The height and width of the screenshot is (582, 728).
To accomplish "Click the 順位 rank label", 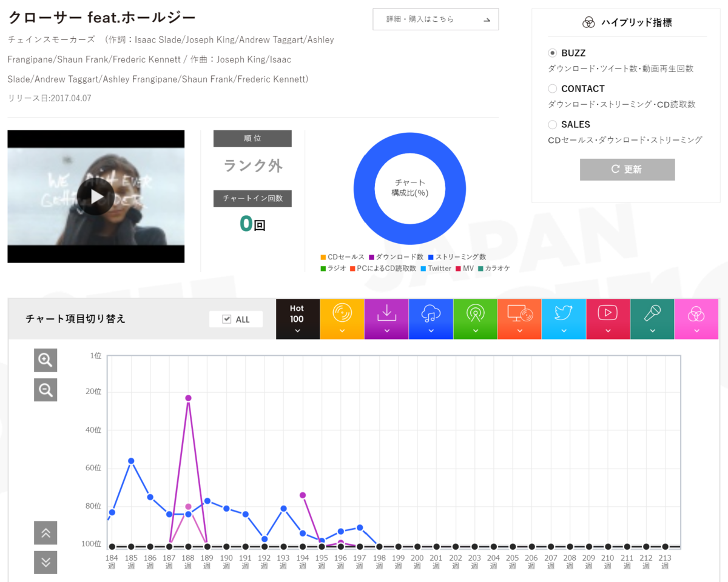I will click(x=252, y=138).
